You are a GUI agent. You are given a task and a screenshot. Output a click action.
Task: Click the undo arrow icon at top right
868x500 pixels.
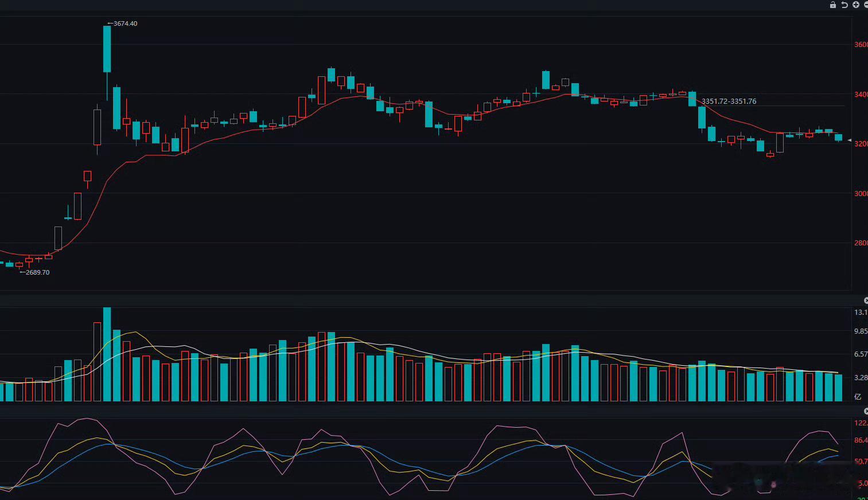[844, 5]
